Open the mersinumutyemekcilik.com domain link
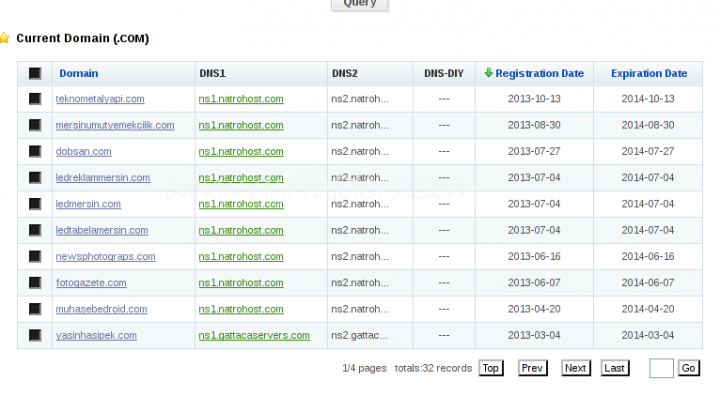The height and width of the screenshot is (396, 720). pyautogui.click(x=115, y=125)
